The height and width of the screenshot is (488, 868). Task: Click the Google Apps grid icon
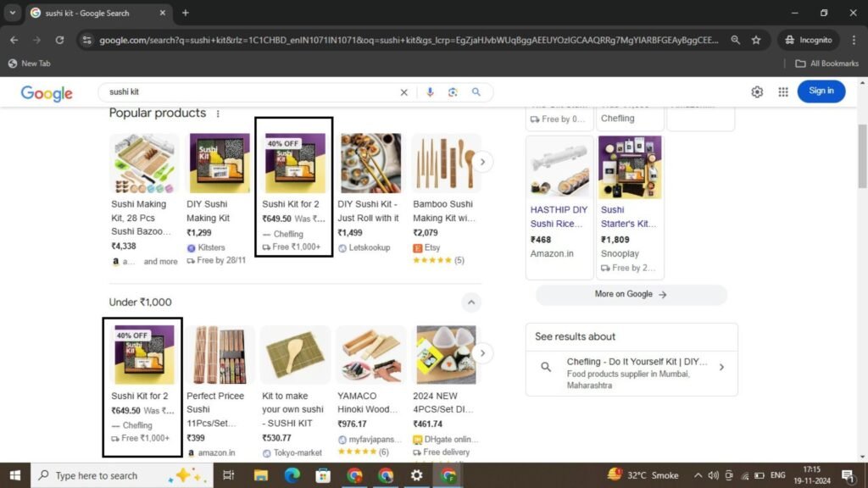click(783, 91)
